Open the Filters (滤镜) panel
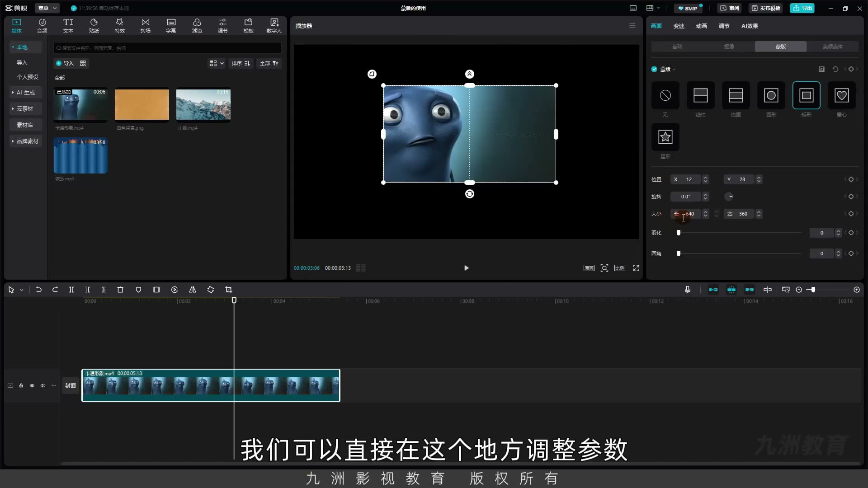Image resolution: width=868 pixels, height=488 pixels. click(197, 26)
